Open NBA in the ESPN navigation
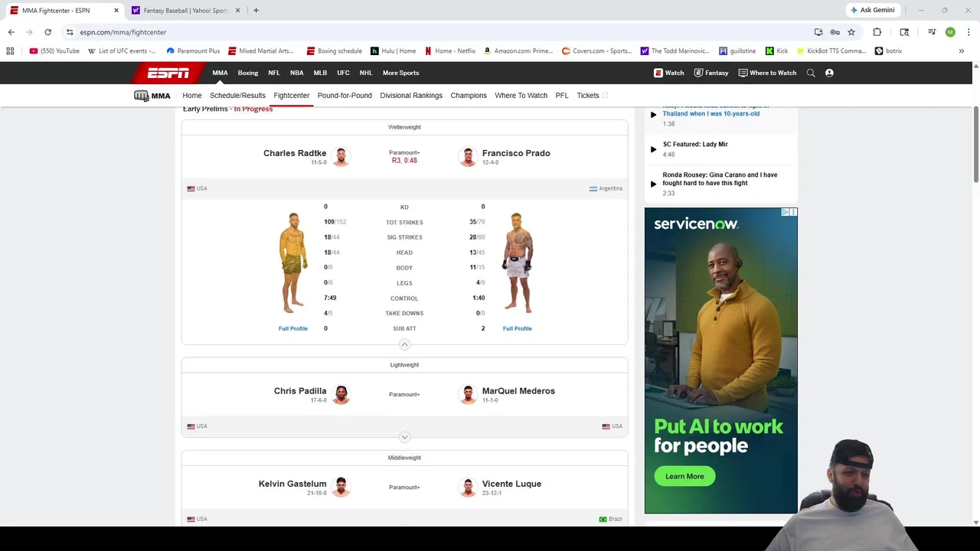 point(296,73)
